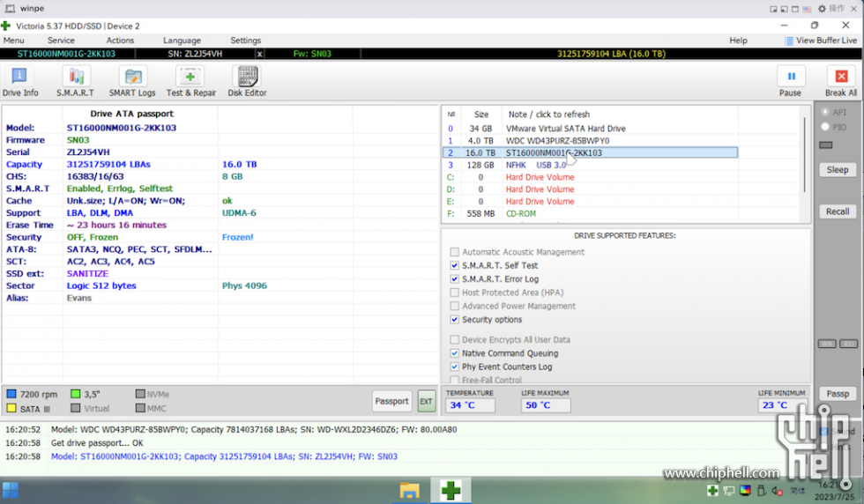
Task: Toggle Advanced Power Management checkbox
Action: pyautogui.click(x=455, y=306)
